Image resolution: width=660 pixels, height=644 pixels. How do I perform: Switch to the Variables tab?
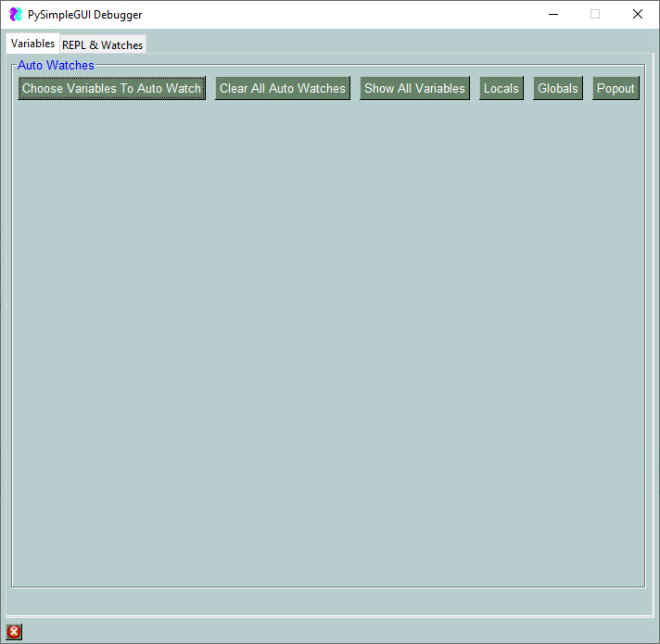click(32, 44)
